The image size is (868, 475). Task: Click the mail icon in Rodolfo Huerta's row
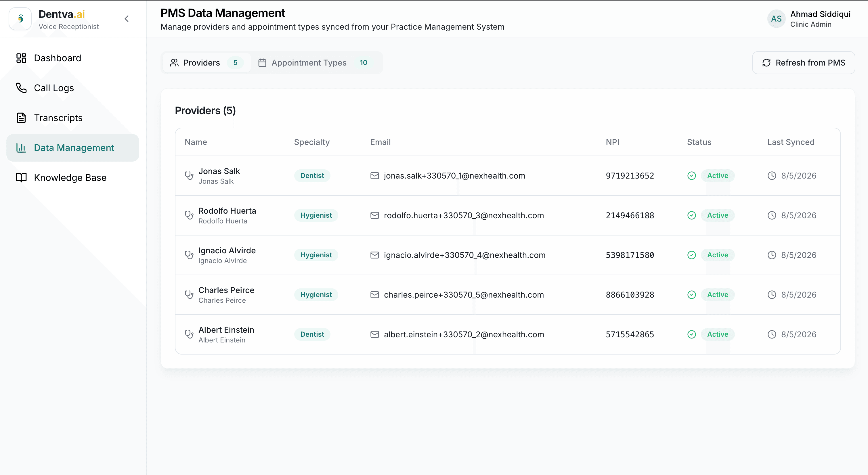click(375, 215)
